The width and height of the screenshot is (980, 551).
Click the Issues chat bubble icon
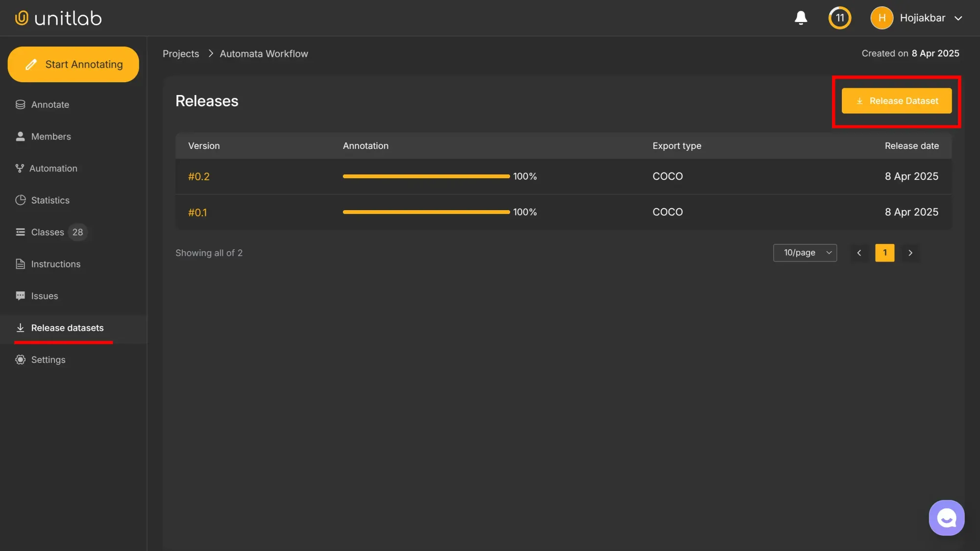20,295
